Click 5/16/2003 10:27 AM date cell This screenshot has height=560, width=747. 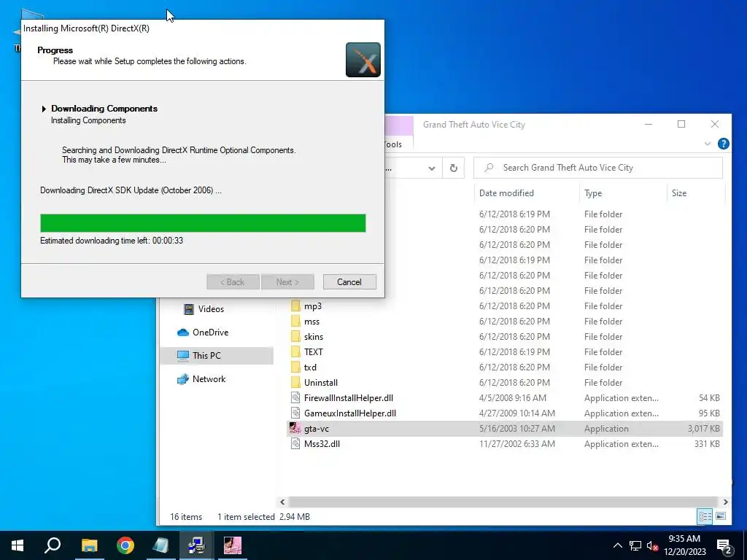(517, 429)
